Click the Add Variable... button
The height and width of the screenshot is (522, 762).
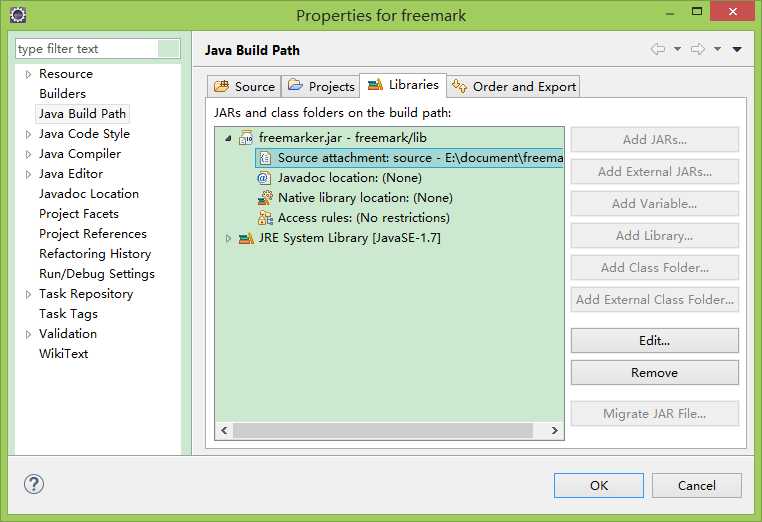click(655, 204)
